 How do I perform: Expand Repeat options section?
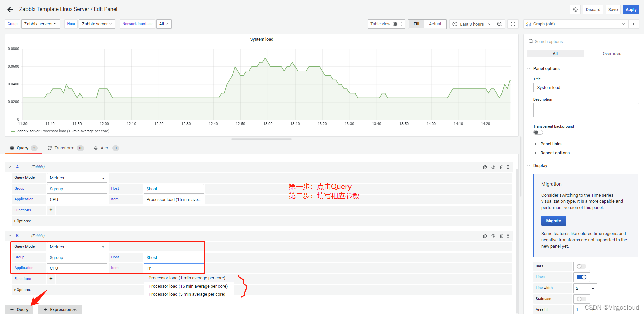(x=555, y=153)
